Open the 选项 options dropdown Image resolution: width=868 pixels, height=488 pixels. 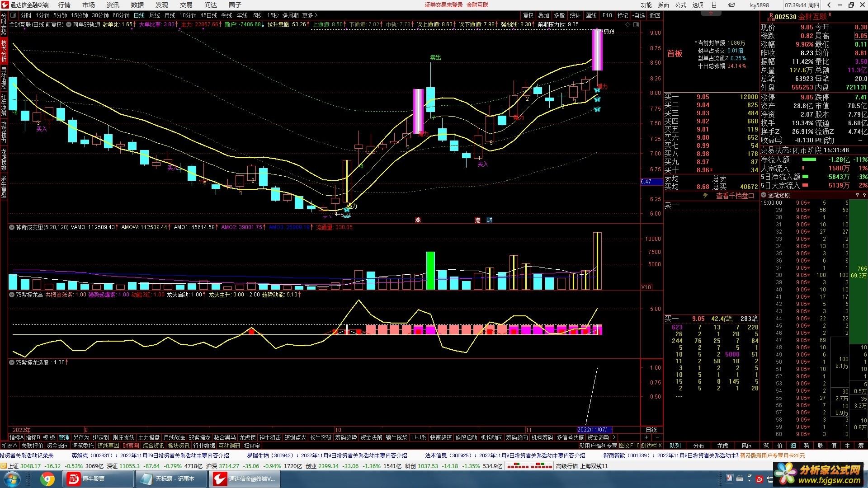click(698, 5)
